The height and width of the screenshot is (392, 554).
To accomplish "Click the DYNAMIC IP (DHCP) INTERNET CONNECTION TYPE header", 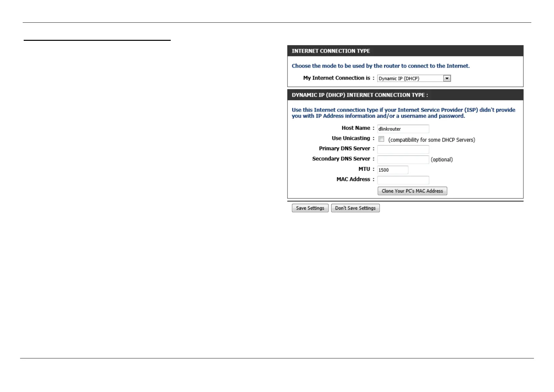I will point(360,95).
